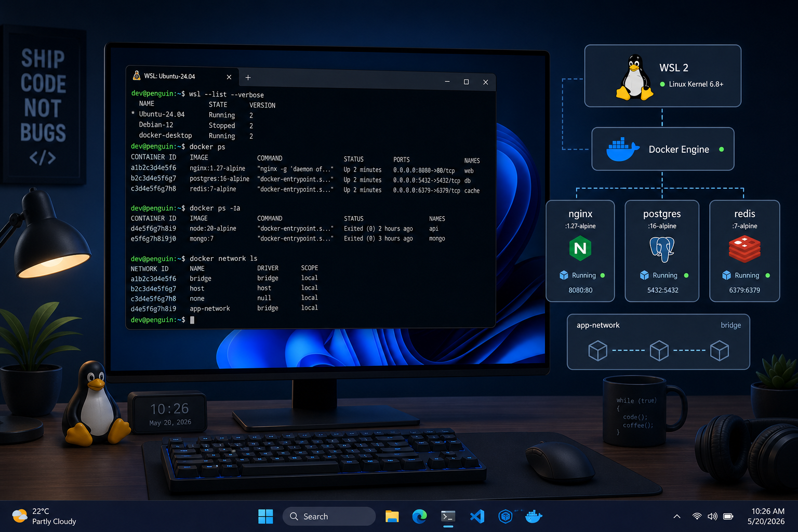Click the elephant logo in the postgres card
Image resolution: width=798 pixels, height=532 pixels.
(x=662, y=249)
